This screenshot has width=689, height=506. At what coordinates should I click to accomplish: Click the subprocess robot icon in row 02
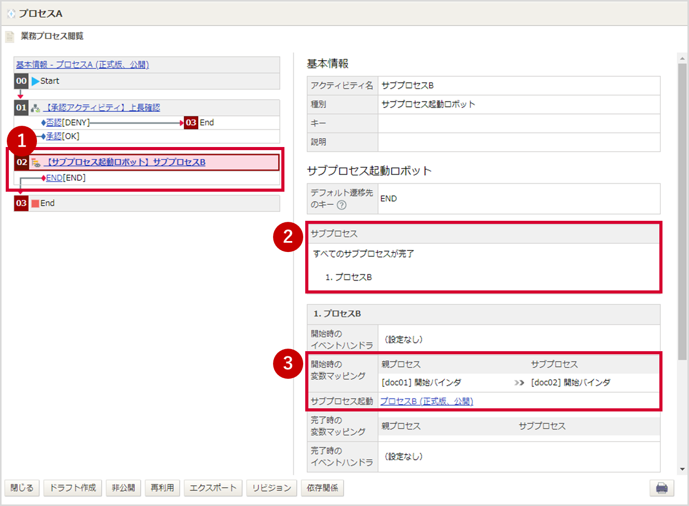pos(36,163)
